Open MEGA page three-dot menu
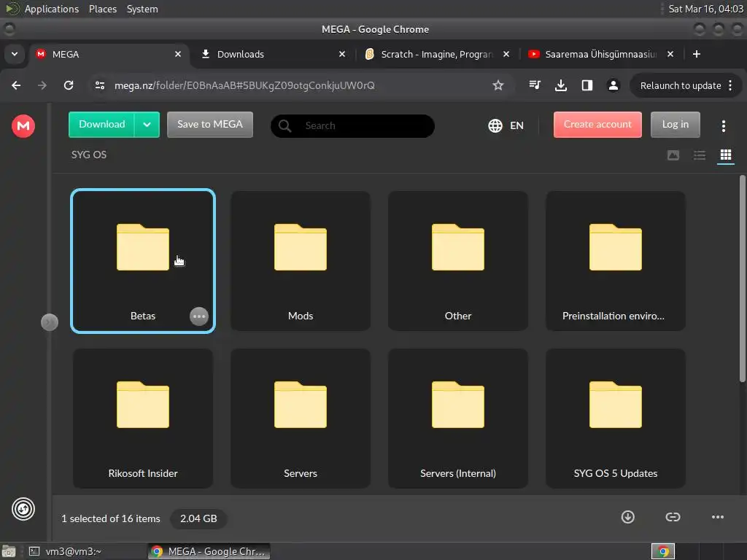 coord(723,125)
